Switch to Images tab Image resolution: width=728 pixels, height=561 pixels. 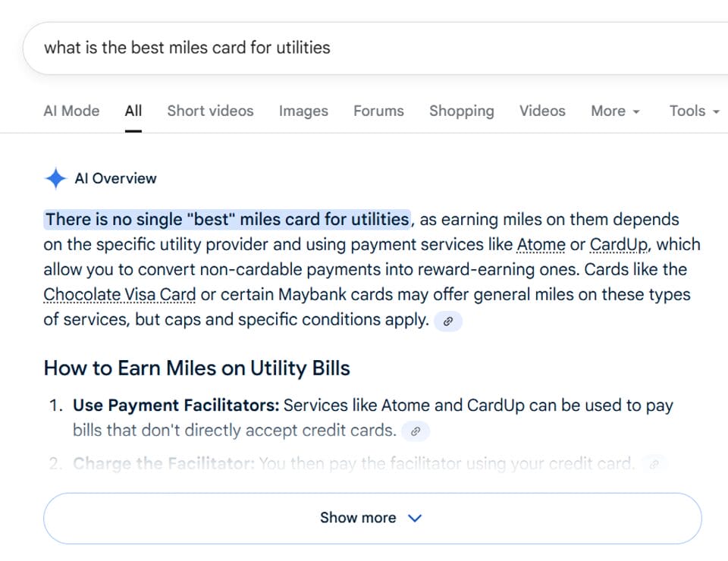[303, 111]
